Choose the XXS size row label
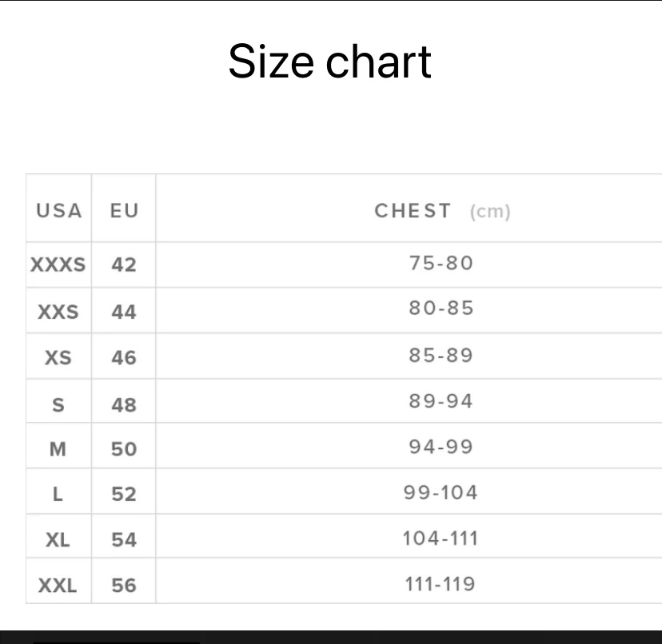 pyautogui.click(x=58, y=312)
